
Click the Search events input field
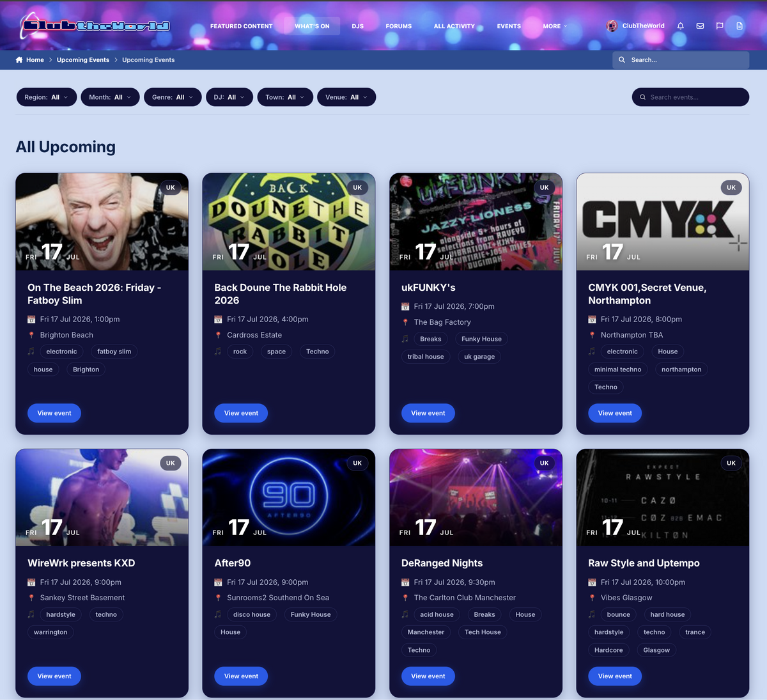click(x=690, y=97)
